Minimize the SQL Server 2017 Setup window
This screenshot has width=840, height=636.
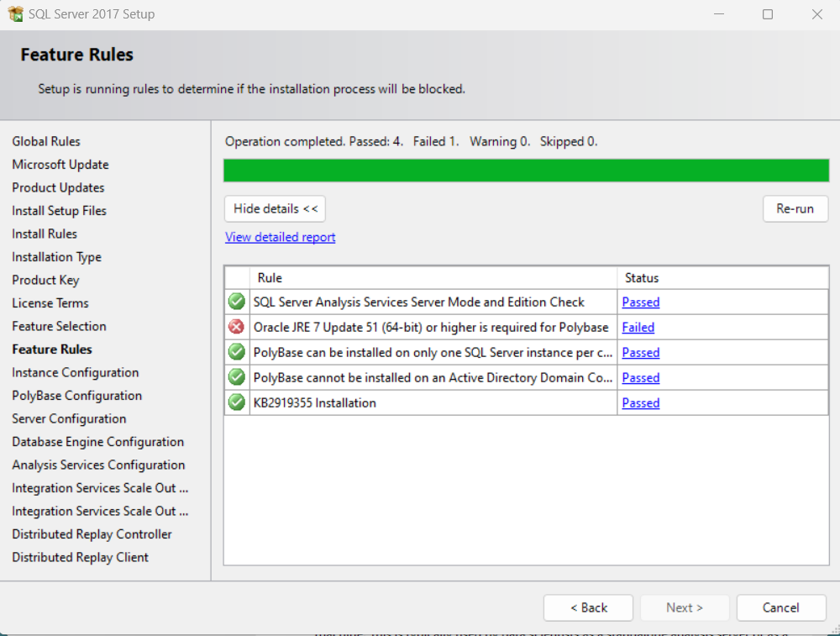(x=719, y=14)
